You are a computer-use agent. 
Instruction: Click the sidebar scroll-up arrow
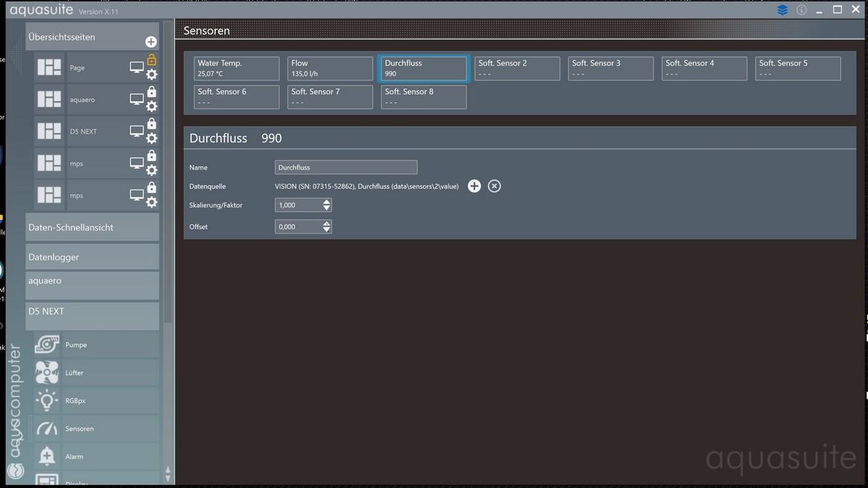coord(169,469)
